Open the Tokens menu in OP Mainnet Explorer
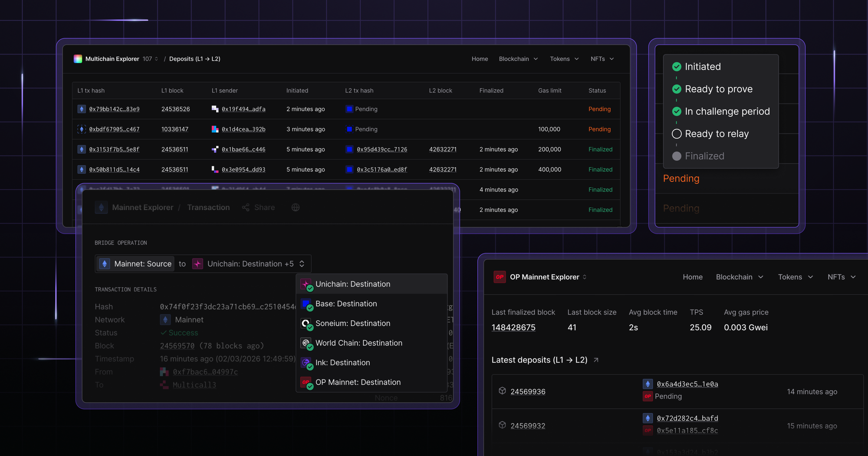The width and height of the screenshot is (868, 456). click(x=795, y=277)
